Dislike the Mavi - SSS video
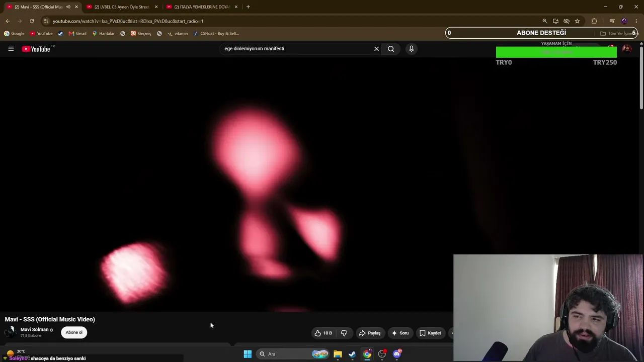This screenshot has height=362, width=644. click(344, 333)
